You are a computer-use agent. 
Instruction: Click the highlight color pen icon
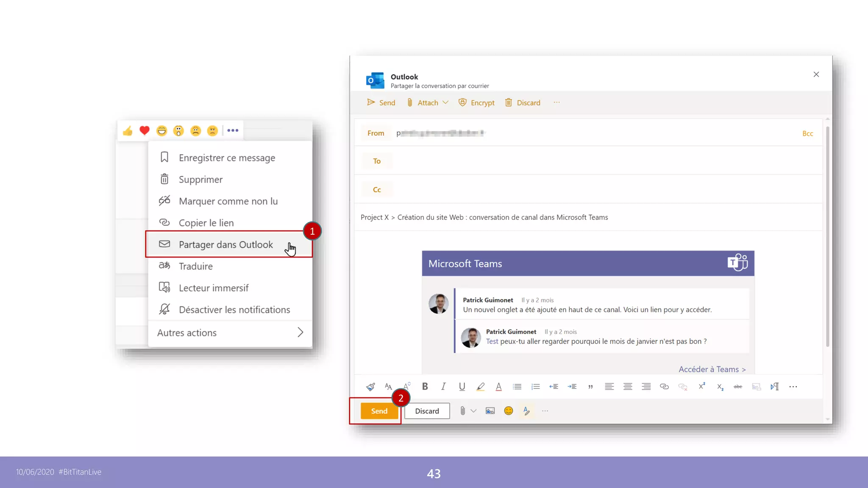pyautogui.click(x=480, y=386)
